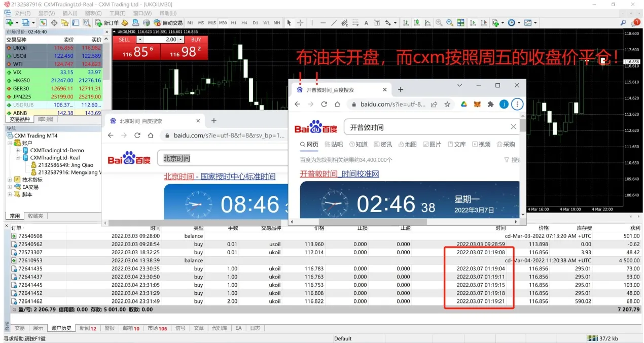Toggle the Data Window crosshair-circle icon
Image resolution: width=644 pixels, height=343 pixels.
(54, 23)
